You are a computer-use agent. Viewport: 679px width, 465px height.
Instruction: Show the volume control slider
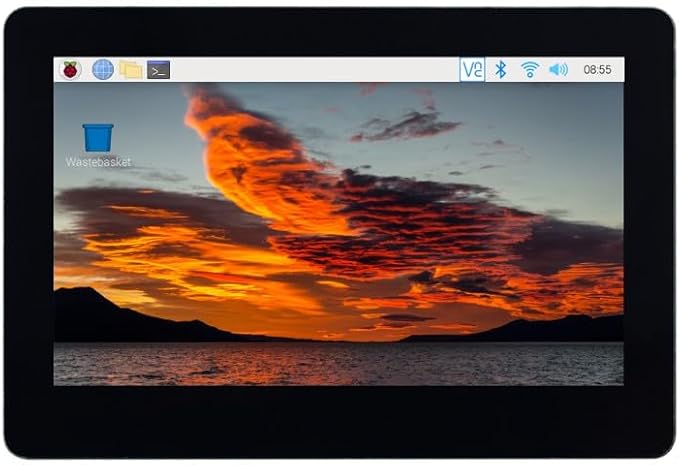[x=558, y=69]
